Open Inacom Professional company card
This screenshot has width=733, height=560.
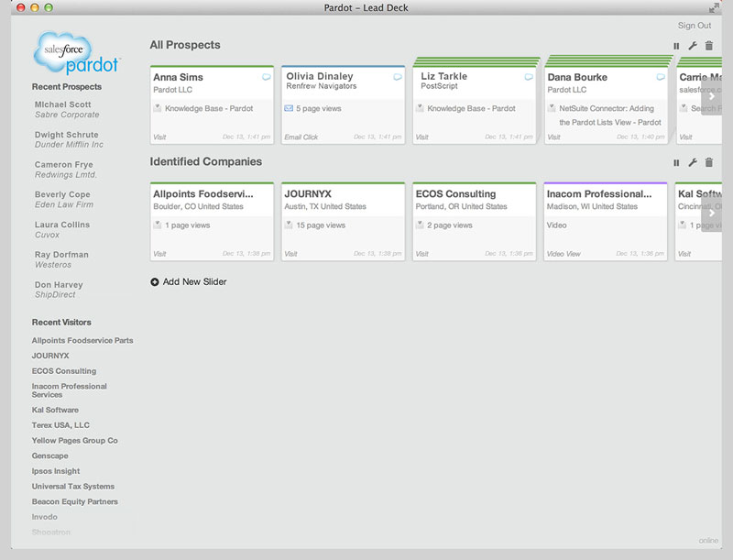tap(606, 222)
